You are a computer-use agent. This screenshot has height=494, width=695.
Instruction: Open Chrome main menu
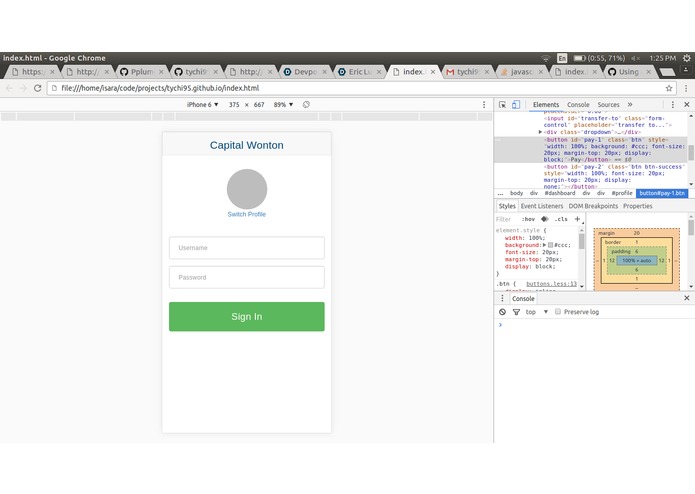[686, 88]
